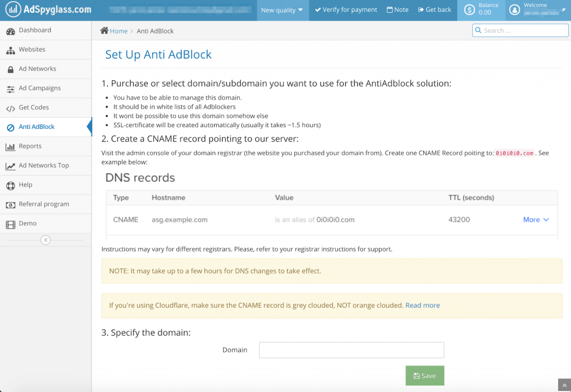Select Verify for payment in the top bar
Image resolution: width=571 pixels, height=392 pixels.
tap(346, 10)
